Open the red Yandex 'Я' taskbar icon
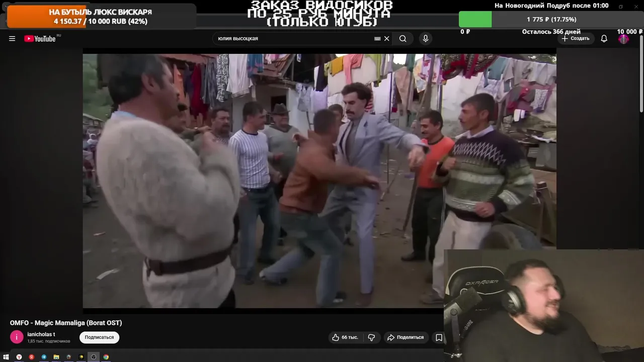The width and height of the screenshot is (644, 362). 31,357
